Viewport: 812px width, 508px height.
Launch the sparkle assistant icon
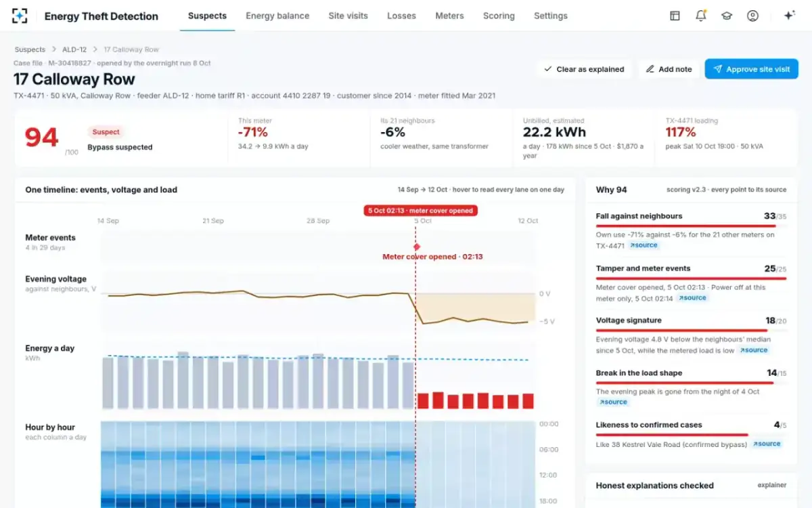tap(789, 16)
